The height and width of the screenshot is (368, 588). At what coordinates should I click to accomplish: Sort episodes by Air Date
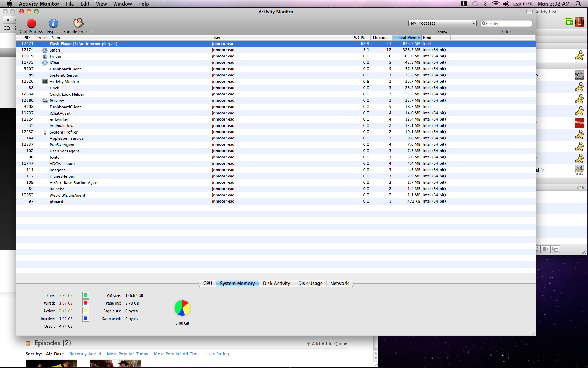coord(55,354)
